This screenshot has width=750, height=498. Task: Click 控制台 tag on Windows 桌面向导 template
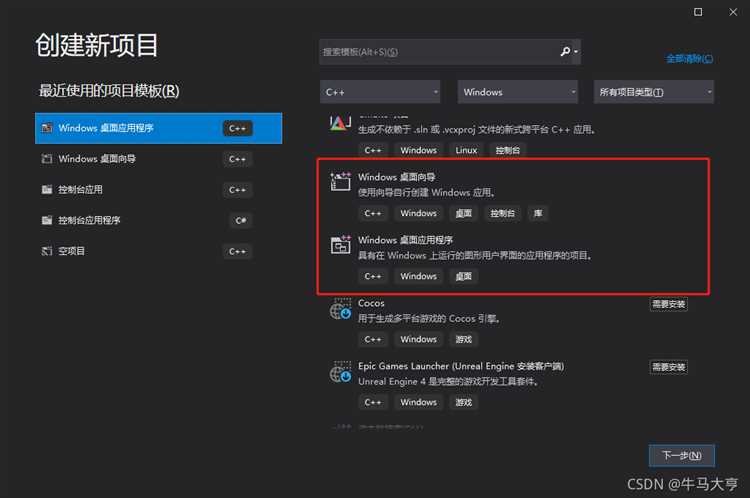click(x=502, y=213)
